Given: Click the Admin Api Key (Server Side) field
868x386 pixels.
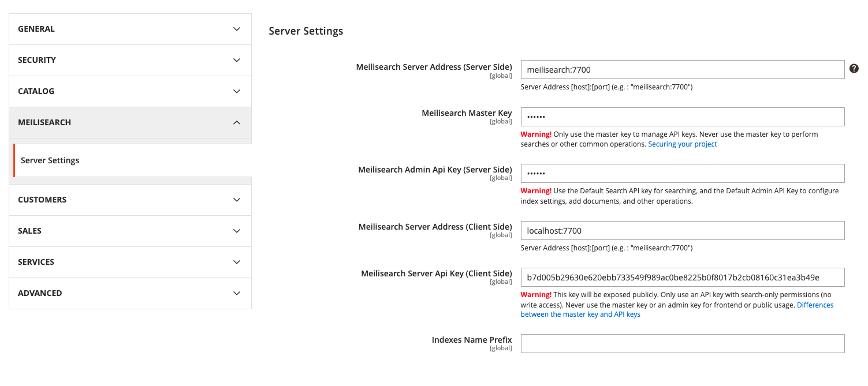Looking at the screenshot, I should click(683, 173).
